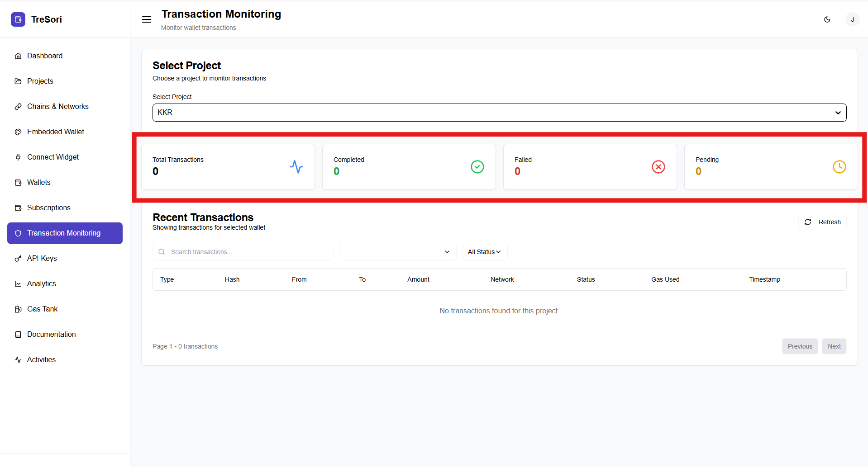Click the blue activity pulse icon
Screen dimensions: 868x467
[x=296, y=167]
